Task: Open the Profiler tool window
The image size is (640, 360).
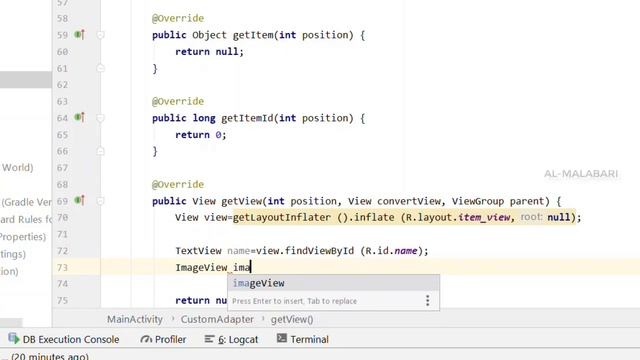Action: tap(163, 339)
